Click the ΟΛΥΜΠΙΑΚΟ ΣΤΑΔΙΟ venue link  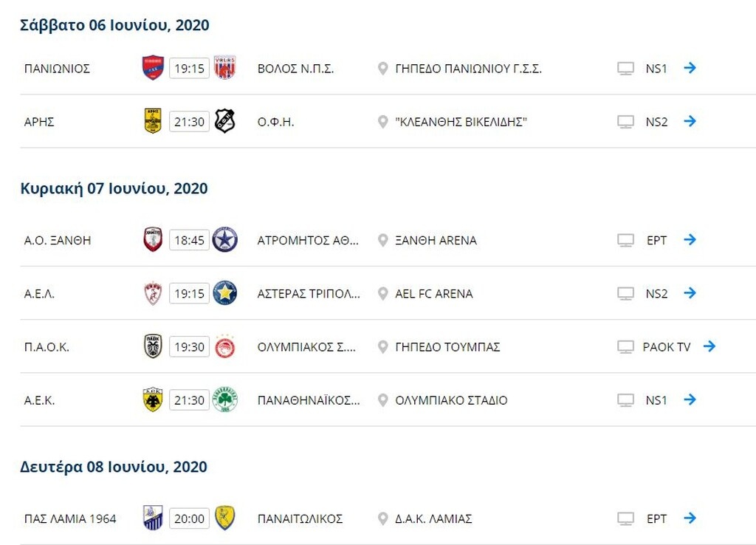coord(450,400)
